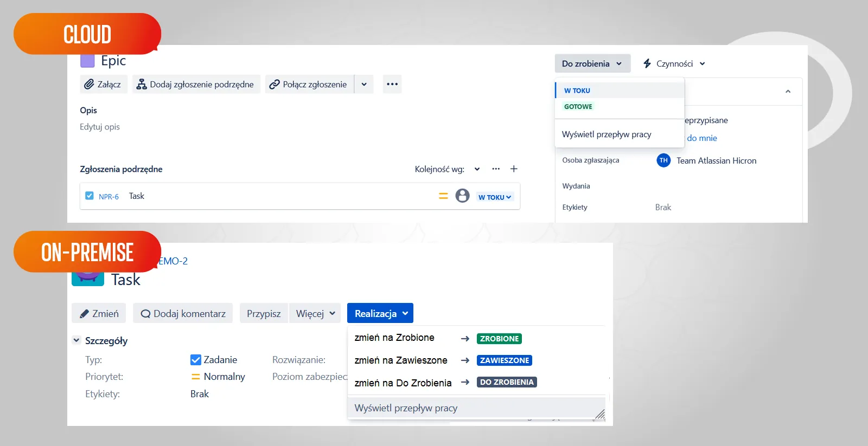Click the Brak labels value in Szczegóły
Viewport: 868px width, 446px height.
point(200,394)
